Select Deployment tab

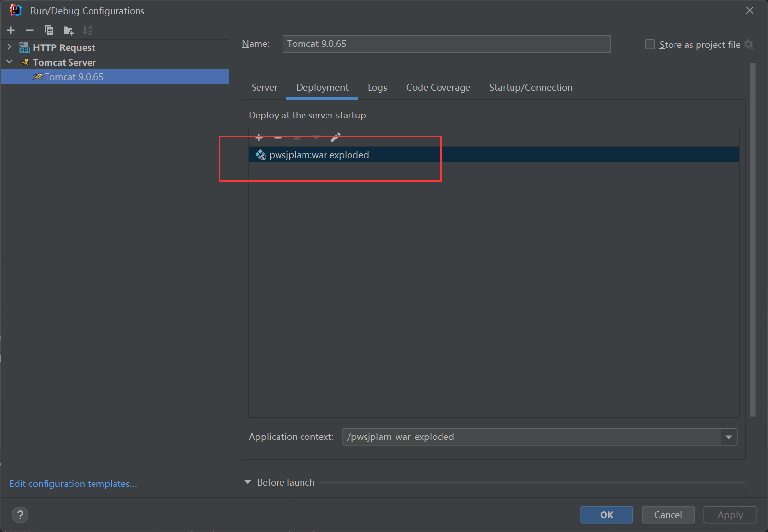click(x=322, y=88)
